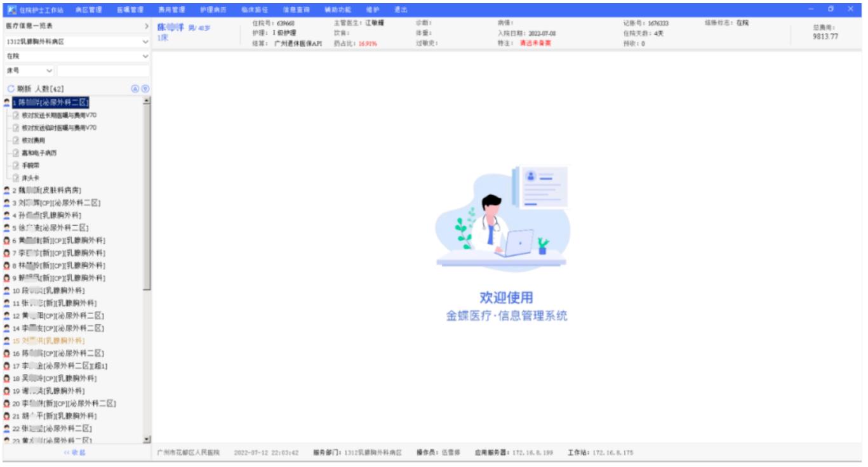Click the collapse-all up arrow circle icon
The image size is (868, 467).
coord(135,89)
